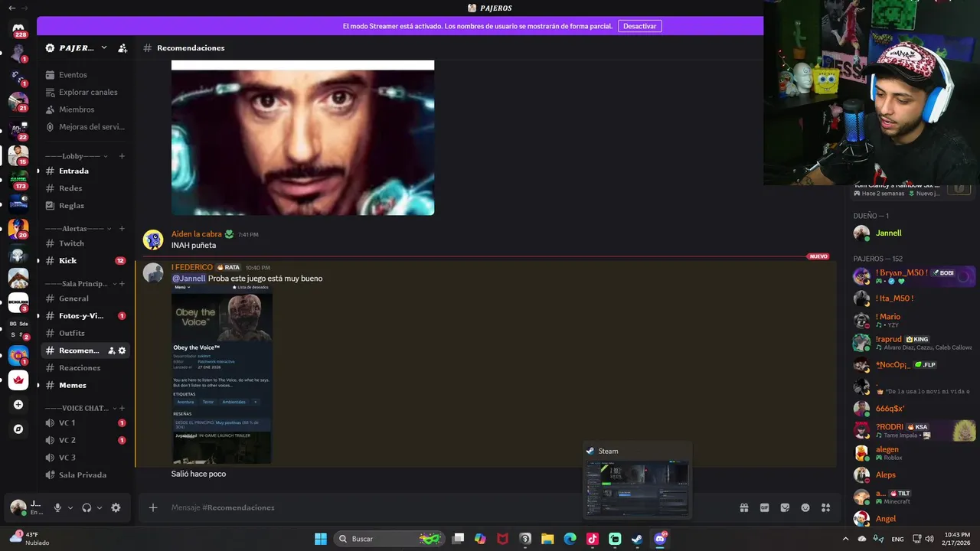Screen dimensions: 980x551
Task: Open the emoji picker
Action: coord(805,507)
